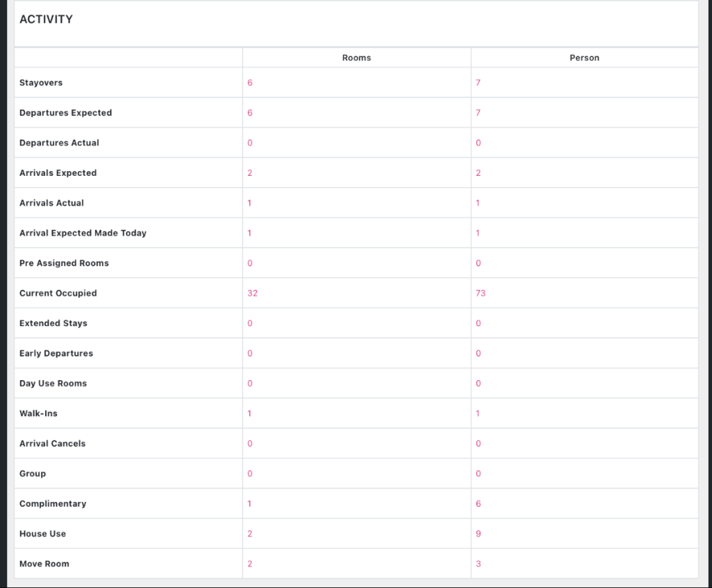This screenshot has height=588, width=712.
Task: Select the Departures Actual person value
Action: pos(478,143)
